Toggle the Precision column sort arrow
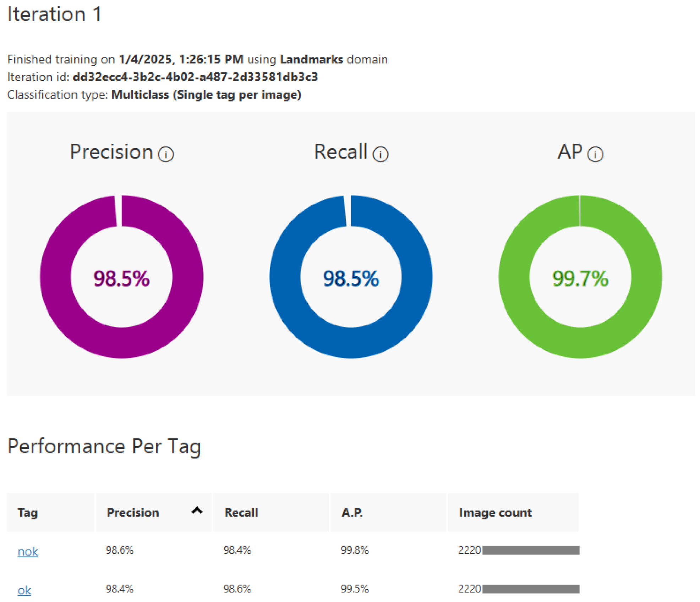Viewport: 700px width, 602px height. tap(197, 510)
